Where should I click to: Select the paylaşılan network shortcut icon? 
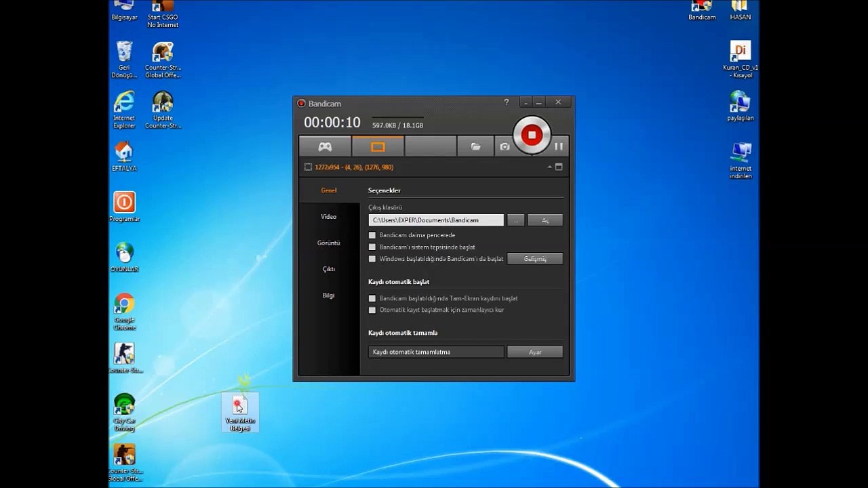(741, 106)
